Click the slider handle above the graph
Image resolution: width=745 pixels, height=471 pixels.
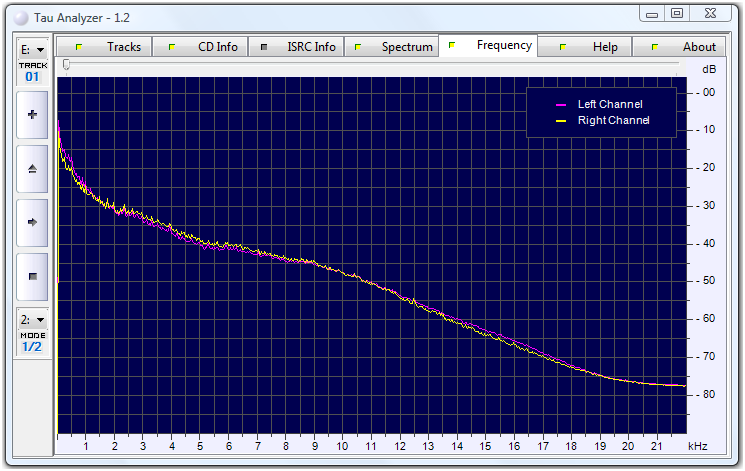pyautogui.click(x=66, y=65)
